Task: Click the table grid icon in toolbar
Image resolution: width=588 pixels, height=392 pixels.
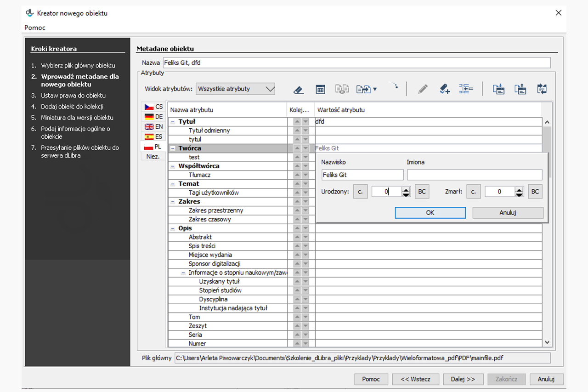Action: coord(321,89)
